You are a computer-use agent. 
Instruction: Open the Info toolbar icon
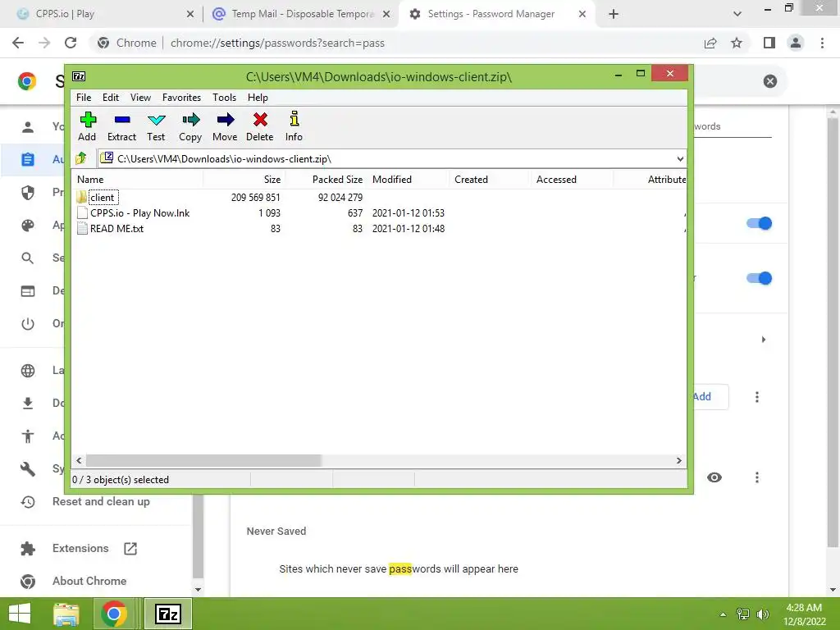294,126
